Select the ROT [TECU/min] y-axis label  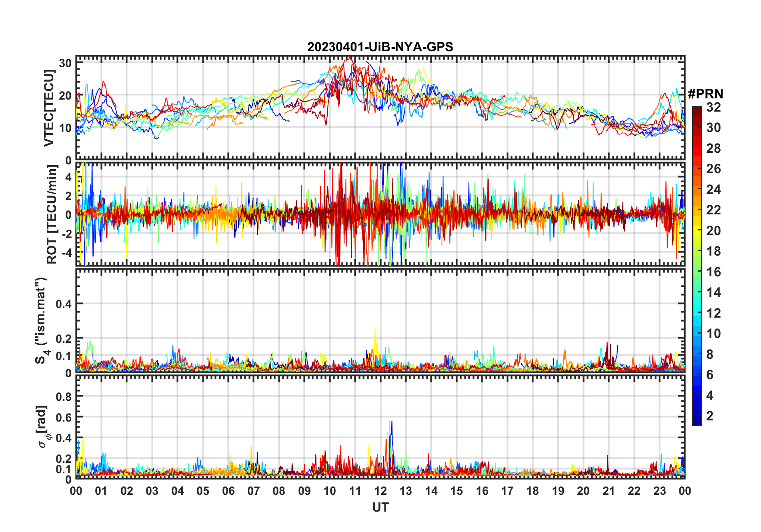[x=52, y=214]
